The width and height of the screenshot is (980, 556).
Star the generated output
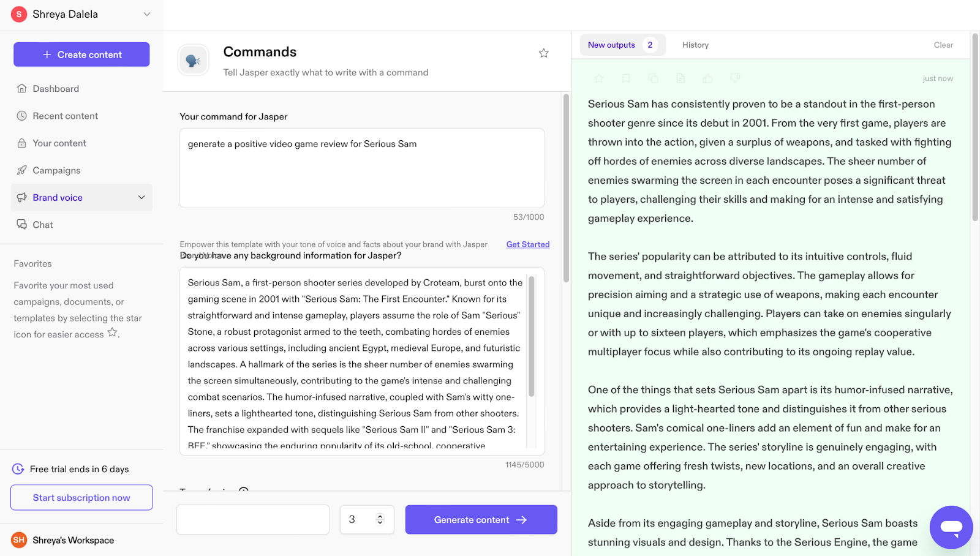coord(599,78)
